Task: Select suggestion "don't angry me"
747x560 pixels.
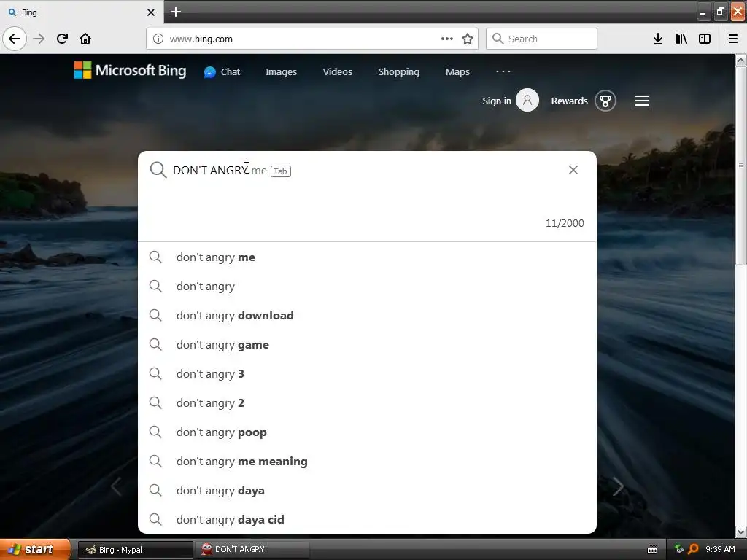Action: [367, 257]
